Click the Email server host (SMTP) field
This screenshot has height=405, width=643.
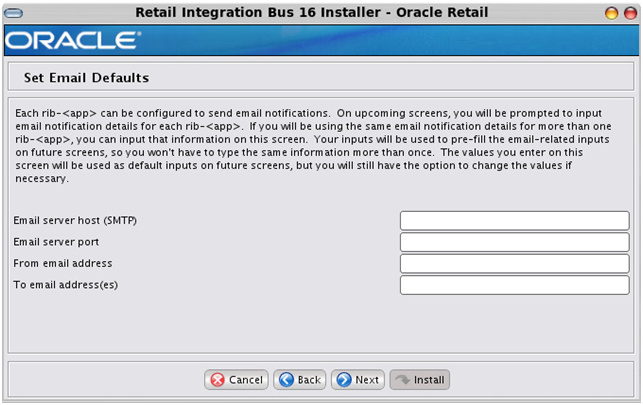coord(515,221)
